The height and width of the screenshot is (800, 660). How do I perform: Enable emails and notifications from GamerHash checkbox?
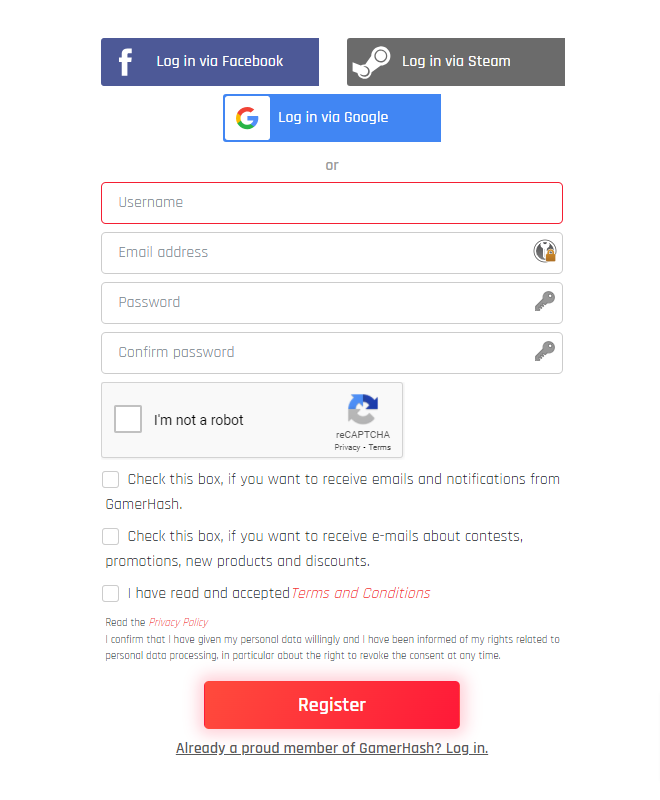click(x=111, y=480)
